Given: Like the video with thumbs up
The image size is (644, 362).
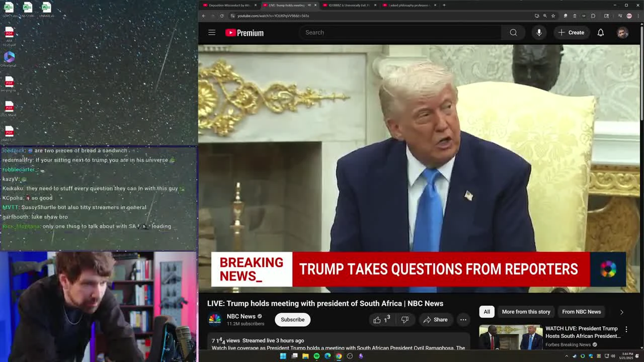Looking at the screenshot, I should (x=382, y=319).
